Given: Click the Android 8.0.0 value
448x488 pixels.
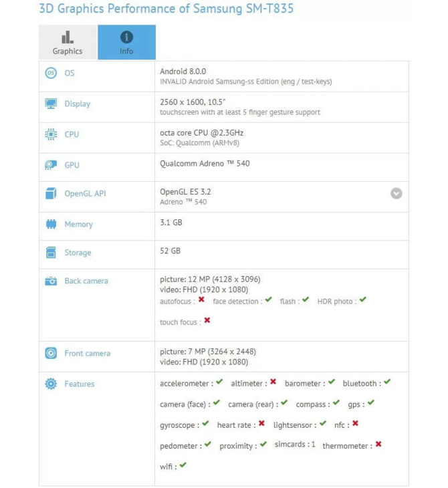Looking at the screenshot, I should point(183,72).
